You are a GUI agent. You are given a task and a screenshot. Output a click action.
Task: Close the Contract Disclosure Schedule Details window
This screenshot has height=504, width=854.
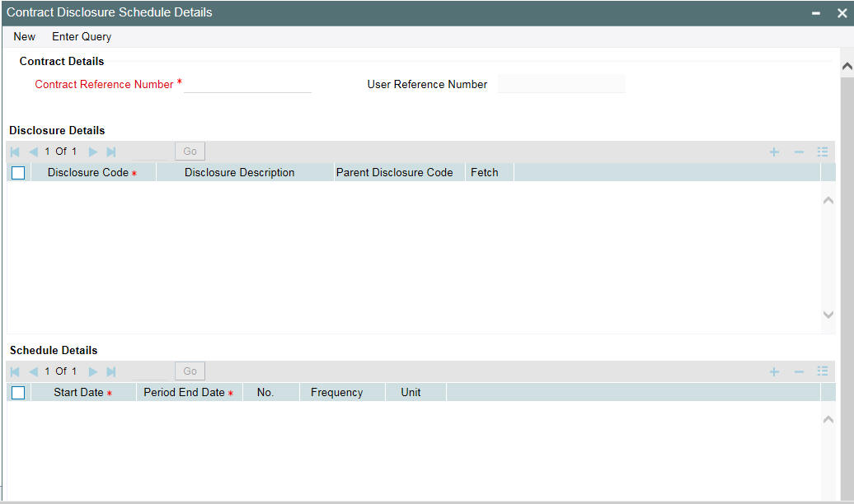tap(842, 13)
